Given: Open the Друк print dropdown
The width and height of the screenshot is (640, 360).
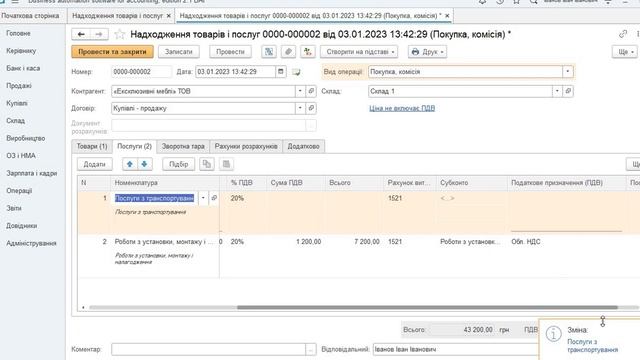Looking at the screenshot, I should [x=427, y=52].
